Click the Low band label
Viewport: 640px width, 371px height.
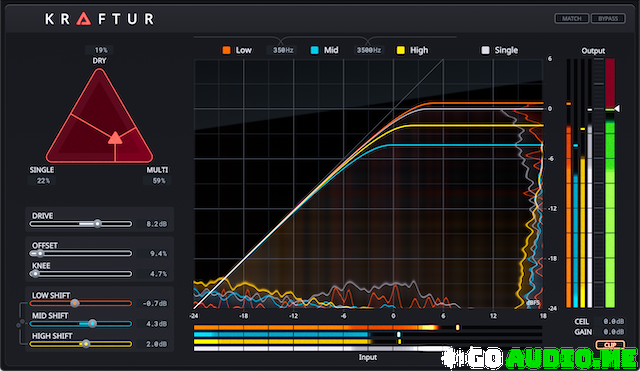coord(244,50)
